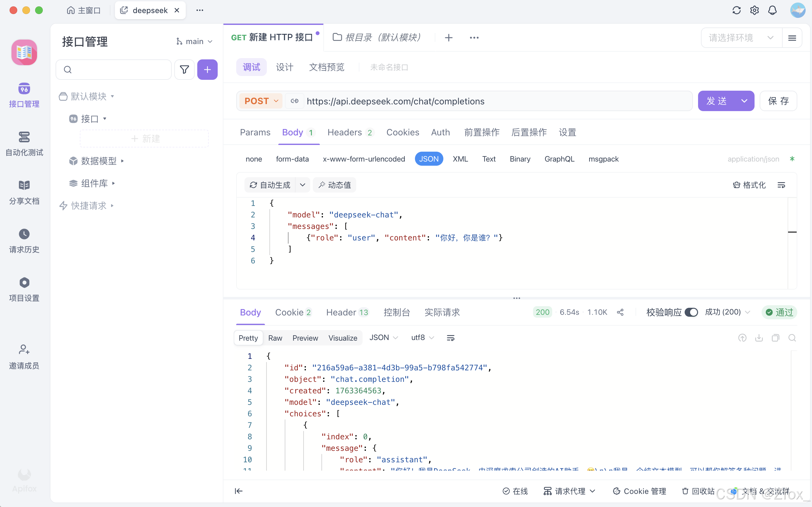Copy the response body using the copy icon

point(775,338)
